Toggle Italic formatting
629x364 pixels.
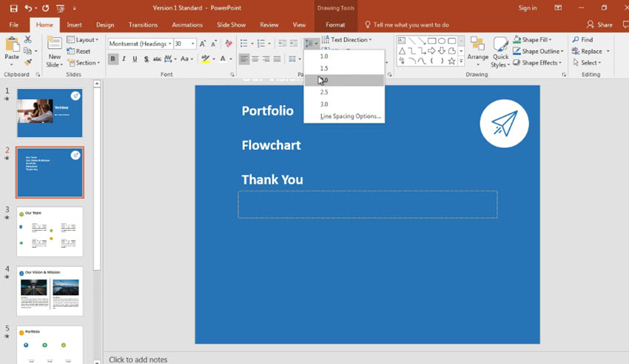click(x=124, y=59)
